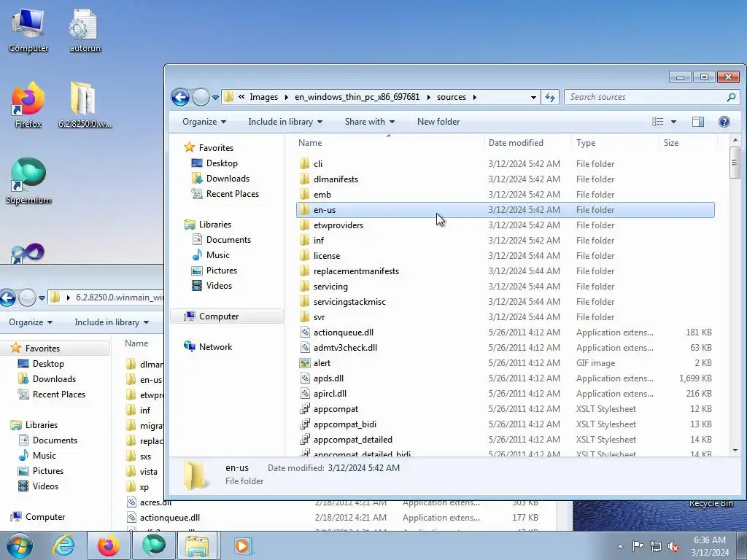Select the license folder
747x560 pixels.
505,256
